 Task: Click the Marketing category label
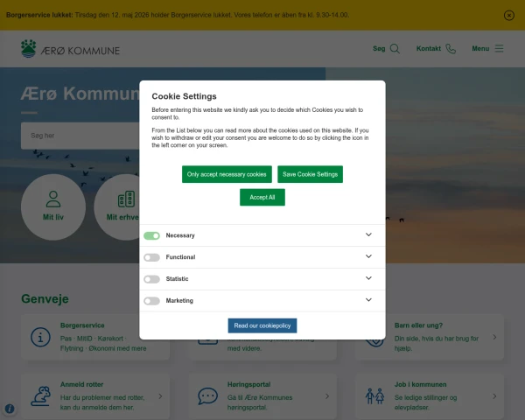(x=179, y=301)
